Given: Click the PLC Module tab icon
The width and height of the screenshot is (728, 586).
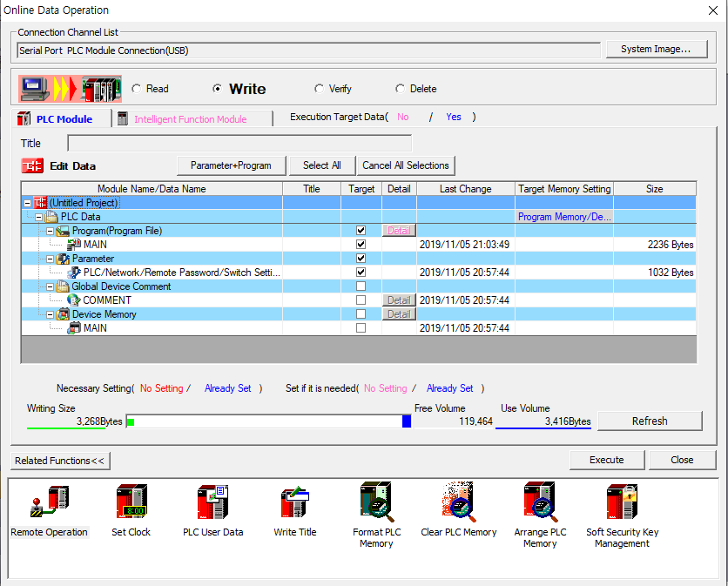Looking at the screenshot, I should 24,119.
